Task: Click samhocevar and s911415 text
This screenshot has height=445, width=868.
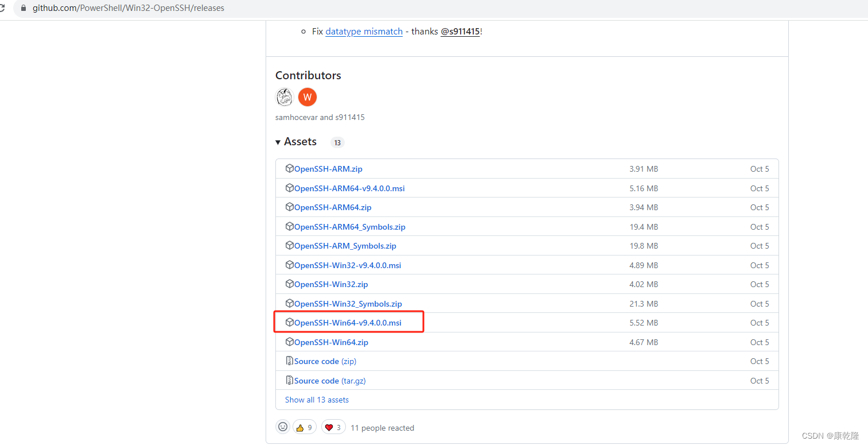Action: [x=320, y=117]
